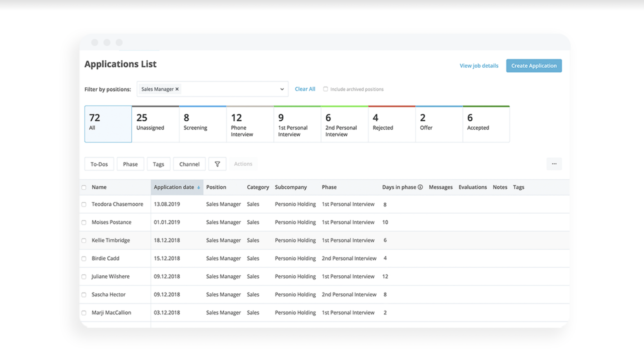644x363 pixels.
Task: Open the Phase filter dropdown
Action: [x=130, y=164]
